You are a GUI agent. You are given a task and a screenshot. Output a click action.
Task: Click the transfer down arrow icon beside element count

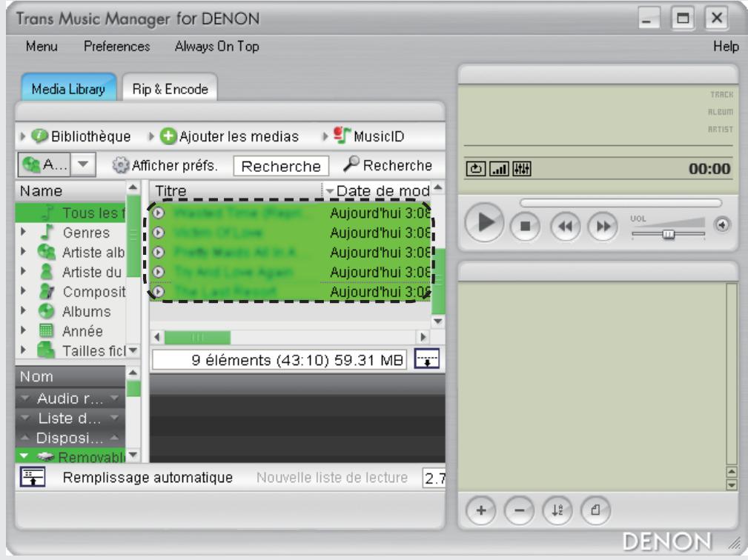(427, 359)
